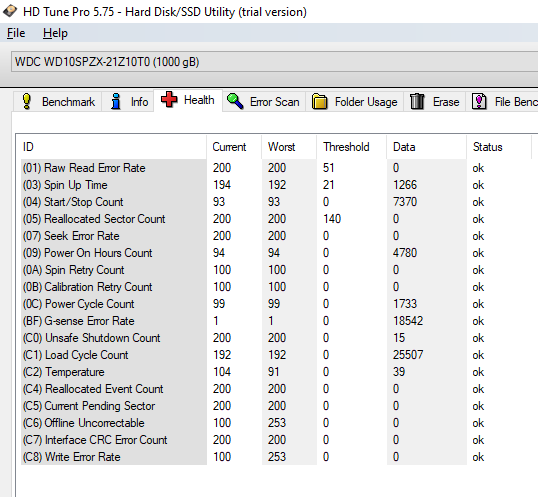The width and height of the screenshot is (538, 497).
Task: Click the Threshold value 51 for Raw Read Error Rate
Action: (329, 168)
